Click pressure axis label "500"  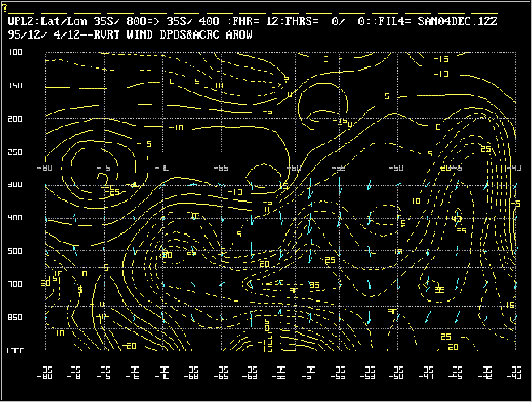(15, 250)
